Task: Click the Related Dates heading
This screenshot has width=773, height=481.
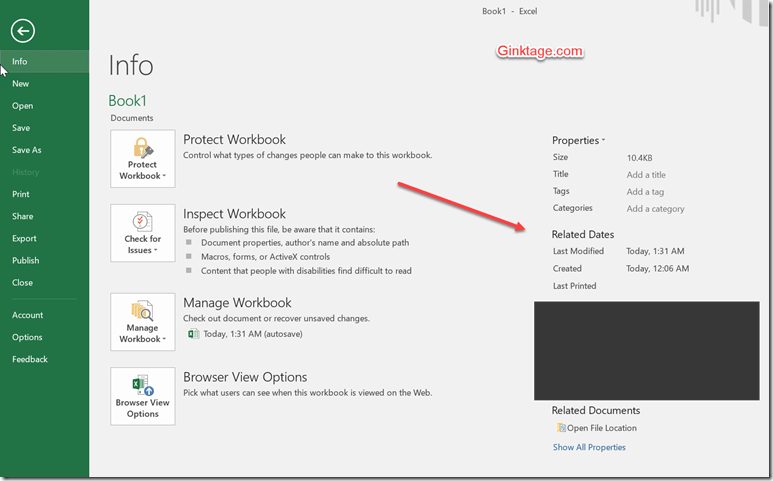Action: pyautogui.click(x=583, y=235)
